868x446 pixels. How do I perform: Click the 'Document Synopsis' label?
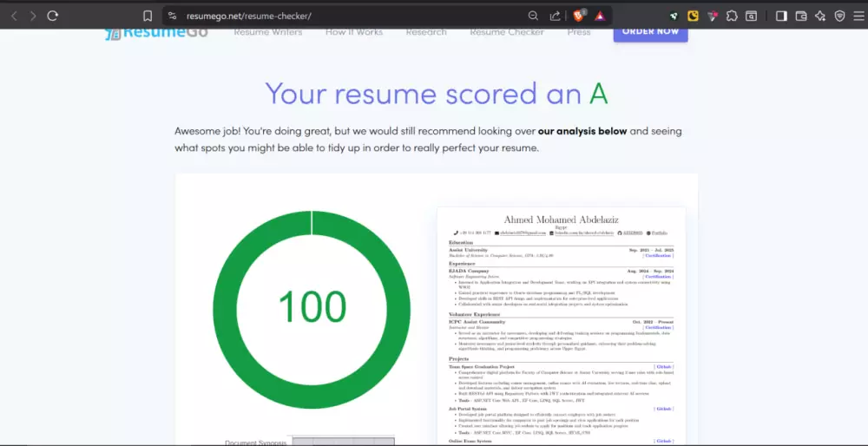tap(256, 443)
